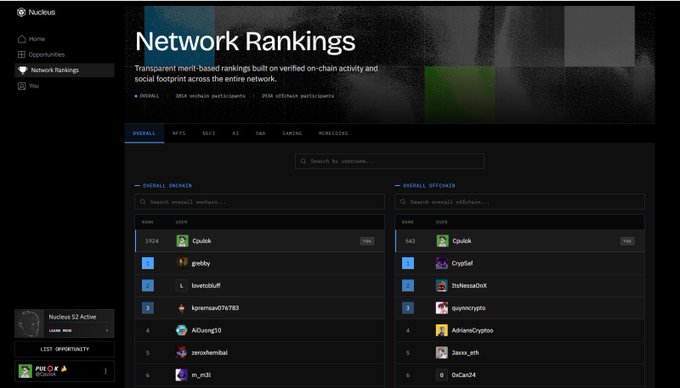The image size is (680, 388).
Task: Click lovetobluff username
Action: pos(206,286)
